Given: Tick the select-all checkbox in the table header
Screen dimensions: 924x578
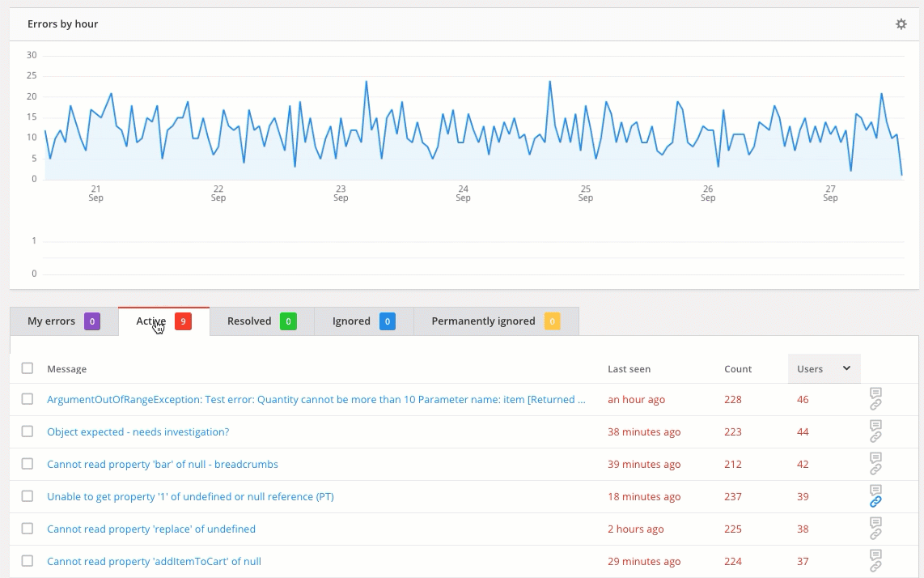Looking at the screenshot, I should 28,368.
